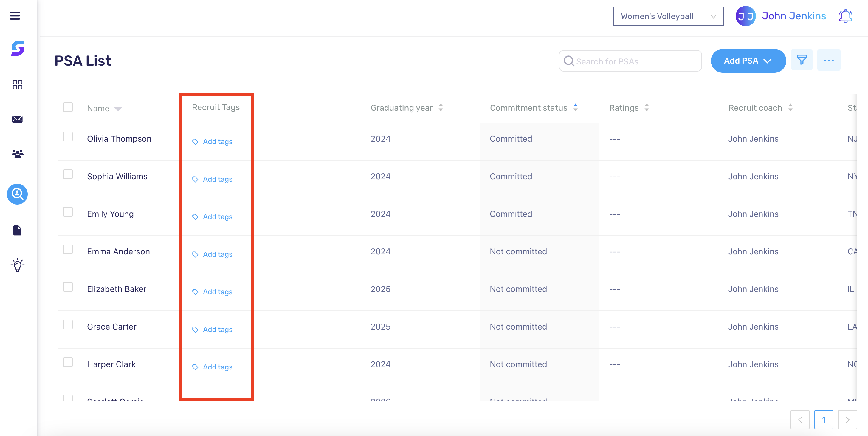Click Add tags for Sophia Williams
The width and height of the screenshot is (868, 436).
point(218,179)
